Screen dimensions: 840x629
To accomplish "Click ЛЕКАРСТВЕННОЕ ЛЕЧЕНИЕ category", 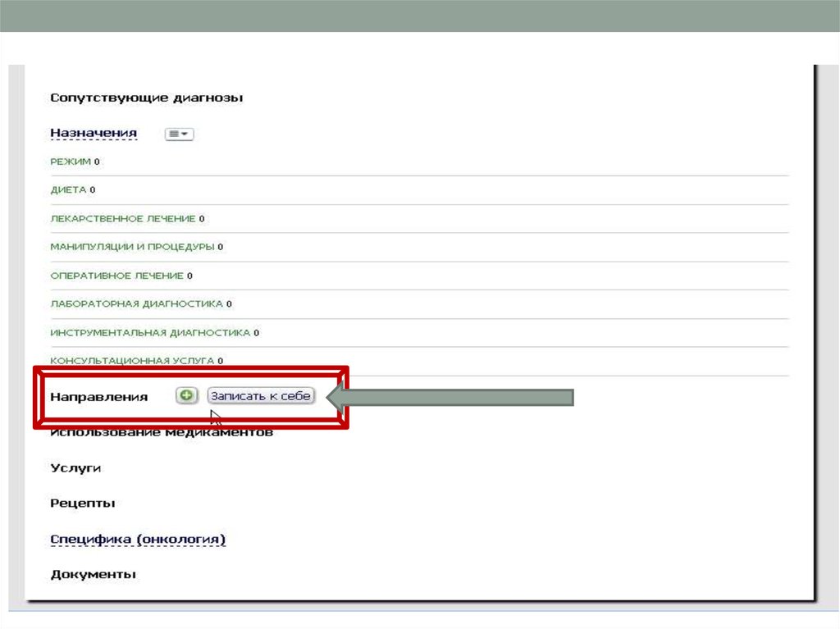I will click(x=122, y=219).
